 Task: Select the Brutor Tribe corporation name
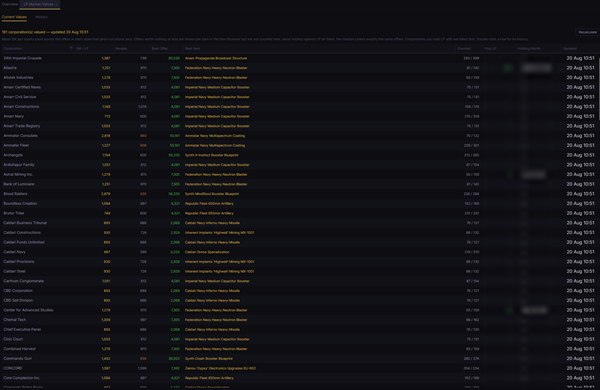14,213
